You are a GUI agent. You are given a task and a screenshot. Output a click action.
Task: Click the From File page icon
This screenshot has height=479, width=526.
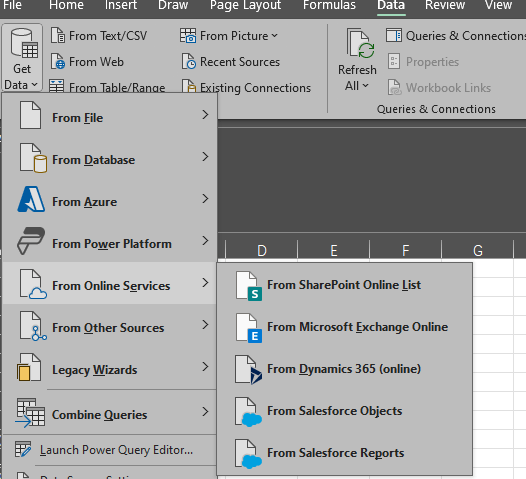click(30, 115)
